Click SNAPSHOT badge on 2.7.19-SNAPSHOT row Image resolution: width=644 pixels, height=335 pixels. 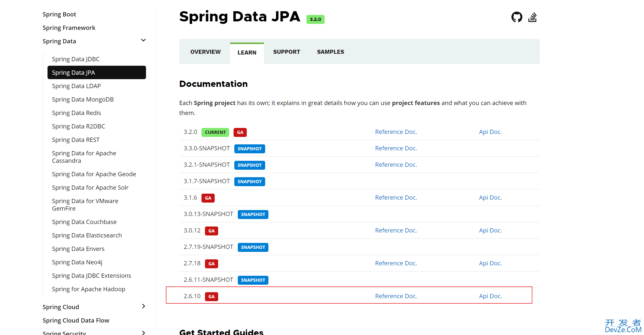pos(253,247)
